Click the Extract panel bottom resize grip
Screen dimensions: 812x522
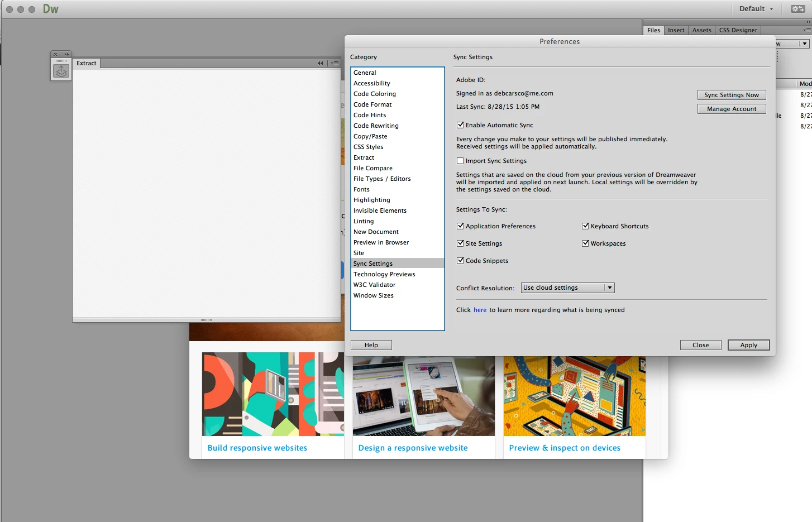click(207, 320)
